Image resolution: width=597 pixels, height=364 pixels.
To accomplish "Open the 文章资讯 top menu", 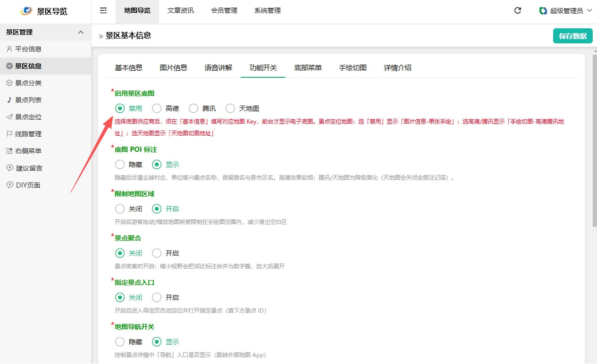I will tap(181, 11).
